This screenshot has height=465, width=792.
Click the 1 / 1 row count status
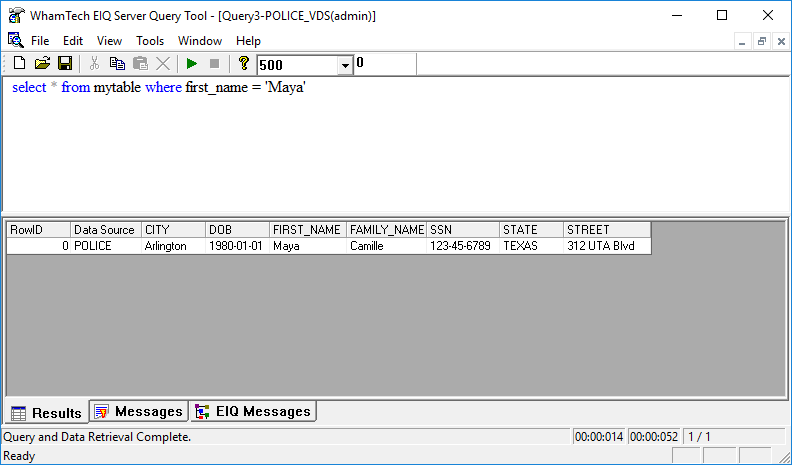[700, 437]
